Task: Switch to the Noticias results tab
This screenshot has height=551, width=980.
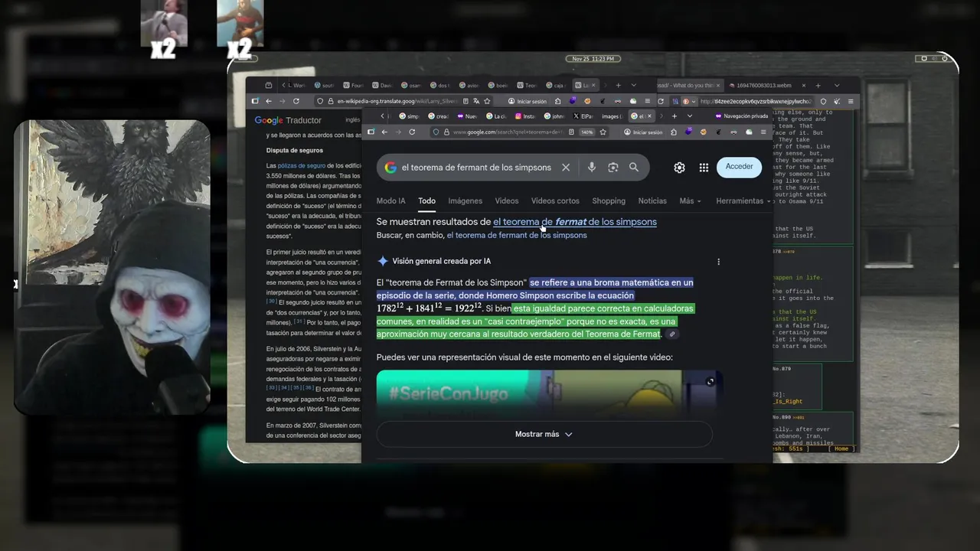Action: coord(652,201)
